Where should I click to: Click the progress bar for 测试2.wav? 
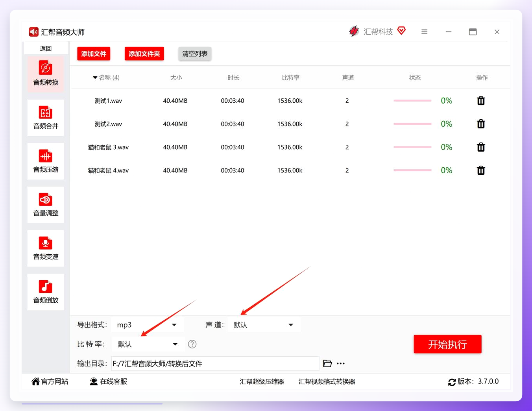(412, 124)
